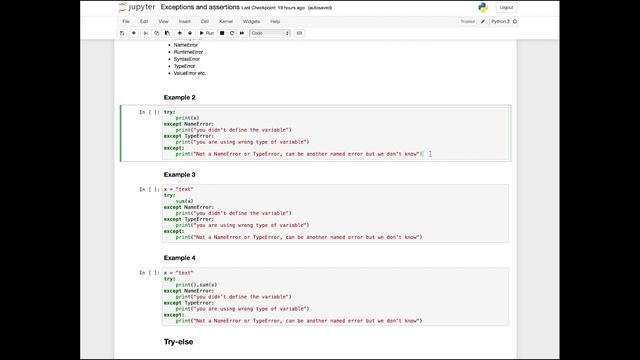
Task: Open the cell type Code dropdown
Action: 270,33
